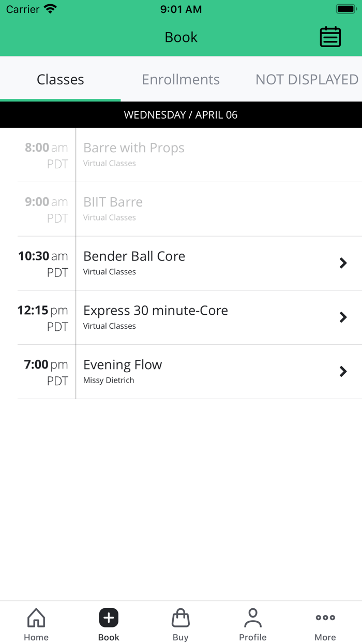Expand the Express 30 minute-Core class
This screenshot has width=362, height=644.
pyautogui.click(x=343, y=317)
